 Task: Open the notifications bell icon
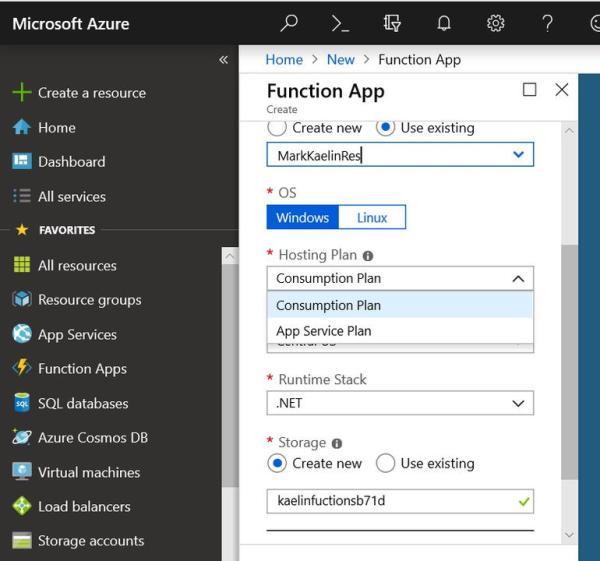coord(444,24)
